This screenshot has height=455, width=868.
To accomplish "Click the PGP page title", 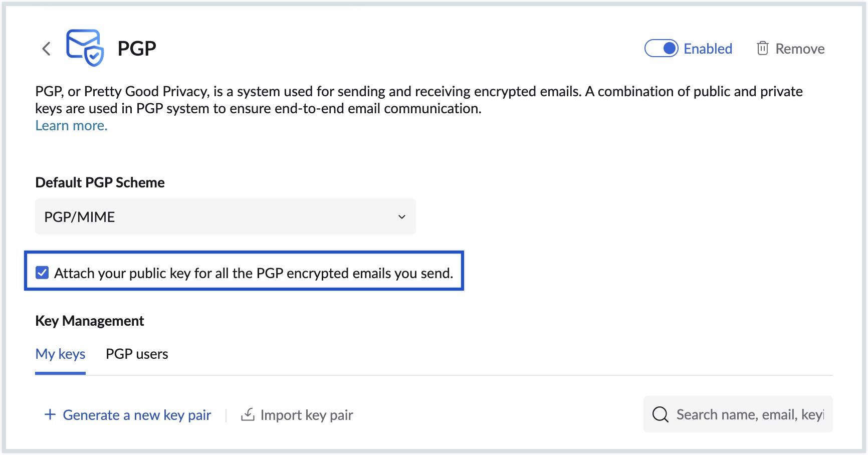I will pos(137,49).
